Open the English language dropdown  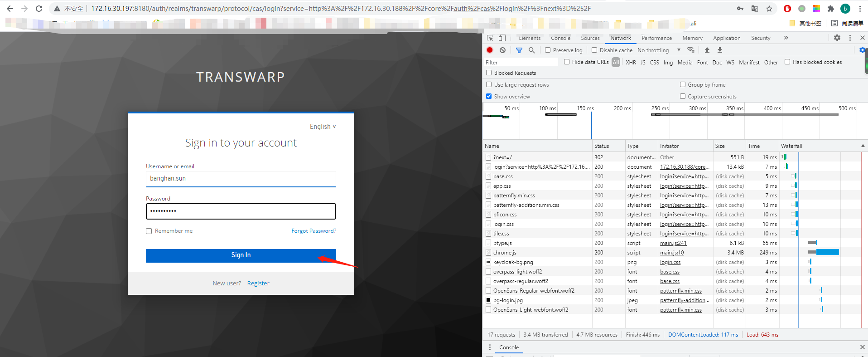point(323,127)
